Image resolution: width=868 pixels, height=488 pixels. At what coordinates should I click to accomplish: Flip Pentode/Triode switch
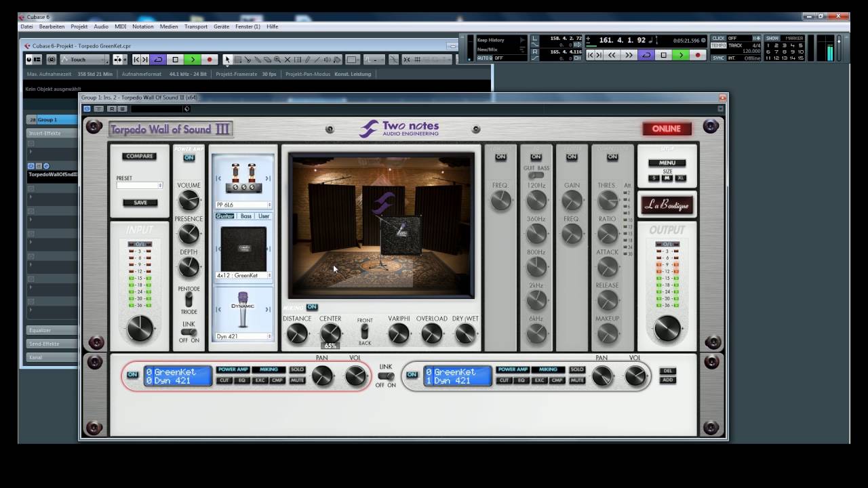pos(189,298)
